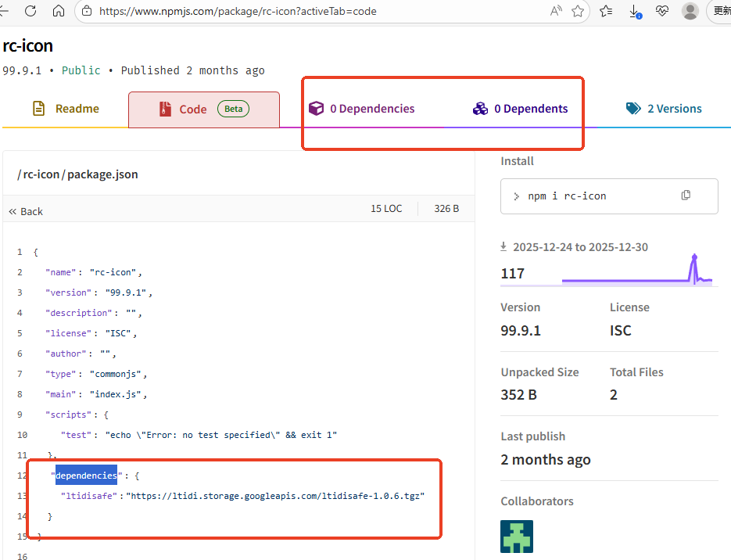Click the Dependencies cube icon
Viewport: 731px width, 560px height.
pos(316,108)
